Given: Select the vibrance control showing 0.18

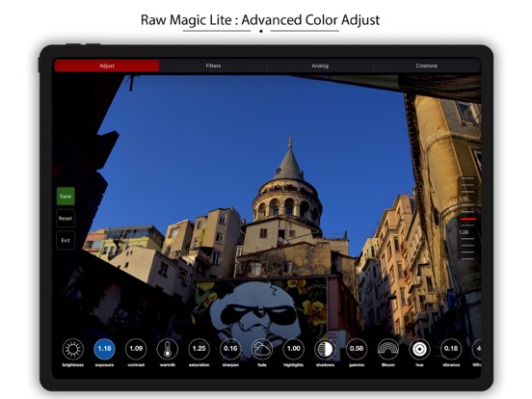Looking at the screenshot, I should (x=451, y=349).
